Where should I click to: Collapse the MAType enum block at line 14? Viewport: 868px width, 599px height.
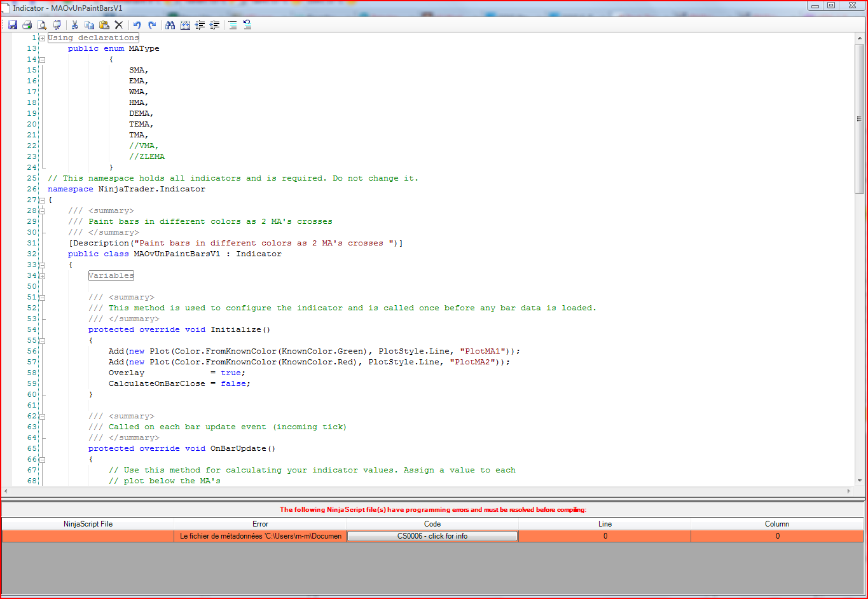[43, 60]
